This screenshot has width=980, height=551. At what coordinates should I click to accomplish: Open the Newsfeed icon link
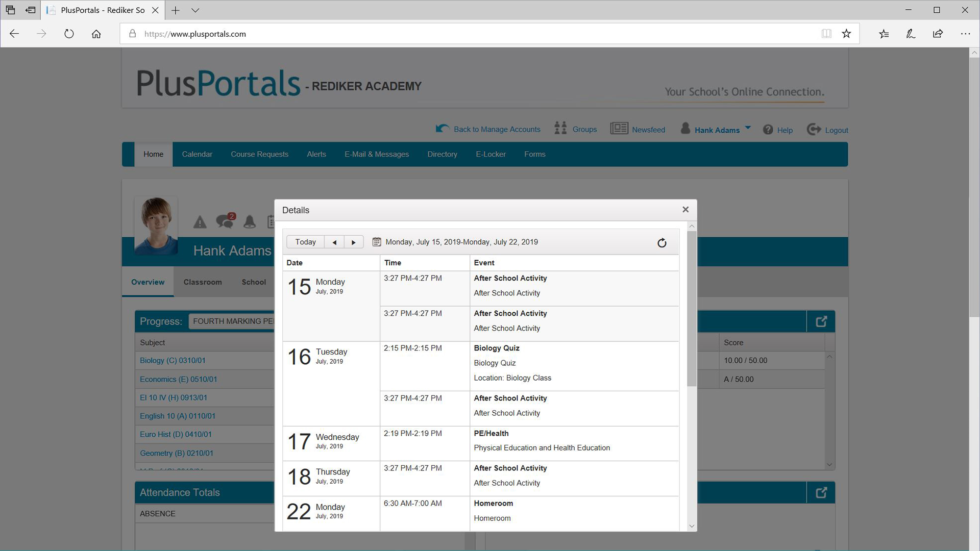[619, 129]
